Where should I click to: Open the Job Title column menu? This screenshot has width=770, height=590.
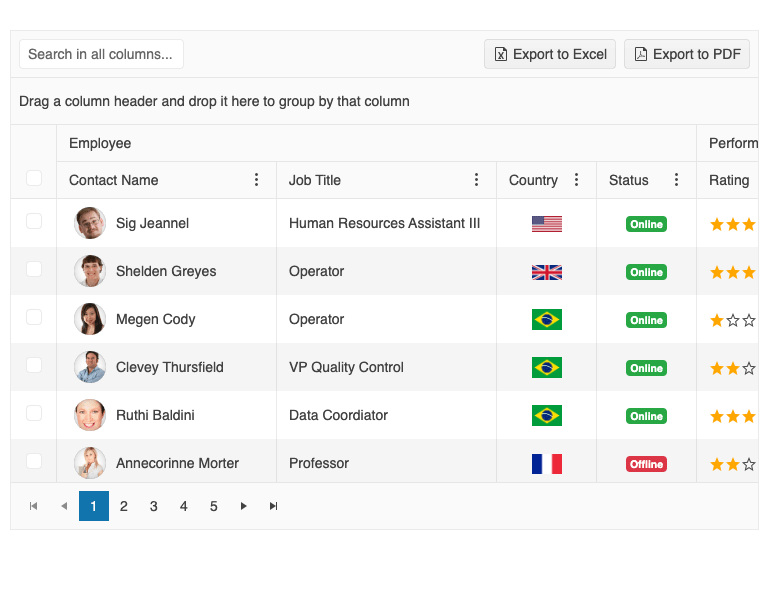(476, 180)
